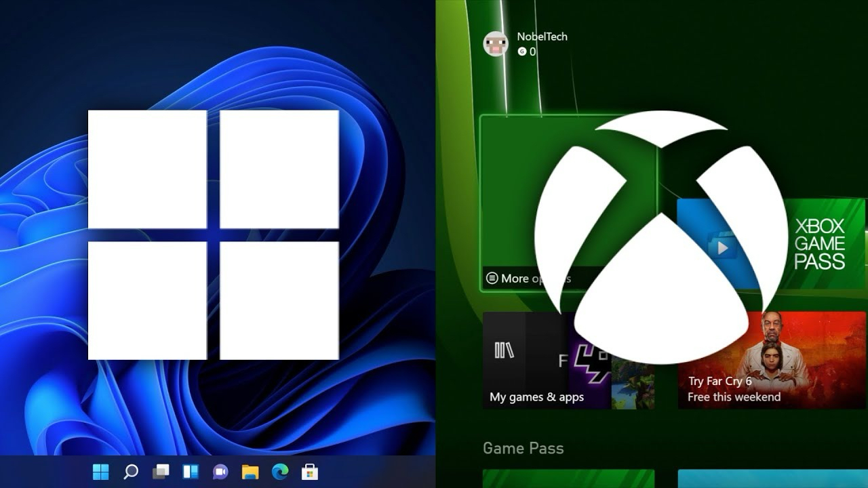Click the taskbar Search magnifier

[x=131, y=472]
